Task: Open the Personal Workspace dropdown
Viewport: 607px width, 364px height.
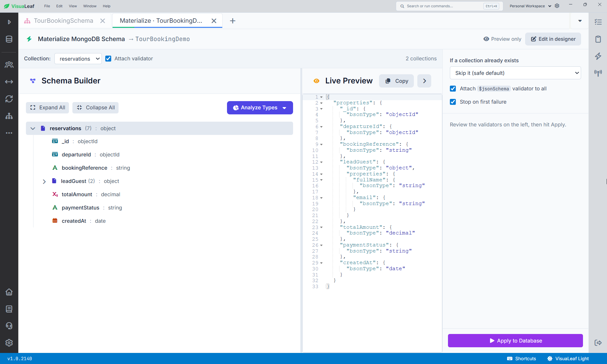Action: point(530,6)
